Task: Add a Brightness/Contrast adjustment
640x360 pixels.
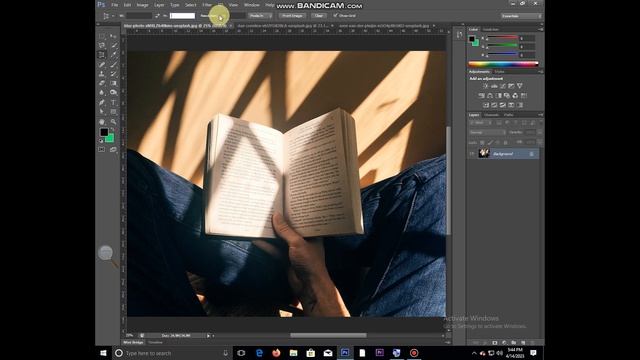Action: [x=486, y=86]
